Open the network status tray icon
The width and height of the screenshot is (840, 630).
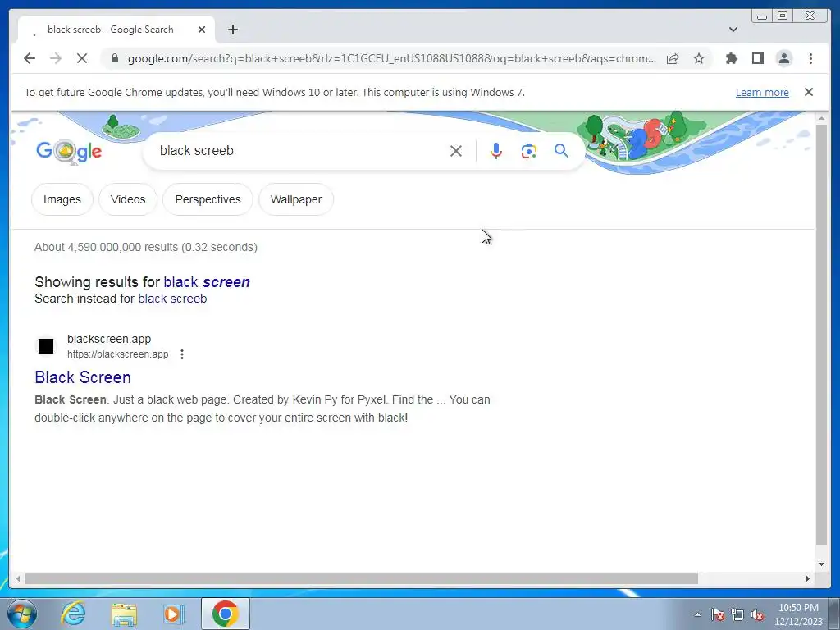pyautogui.click(x=737, y=614)
